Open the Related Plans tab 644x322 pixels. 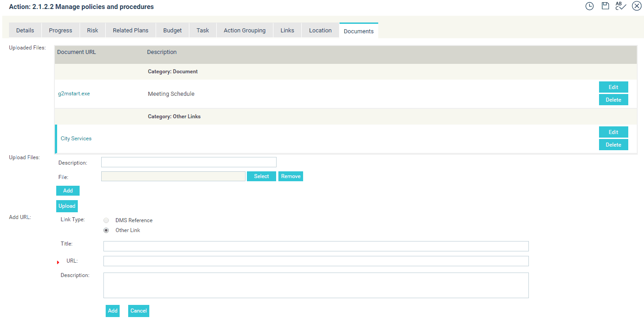(x=130, y=31)
